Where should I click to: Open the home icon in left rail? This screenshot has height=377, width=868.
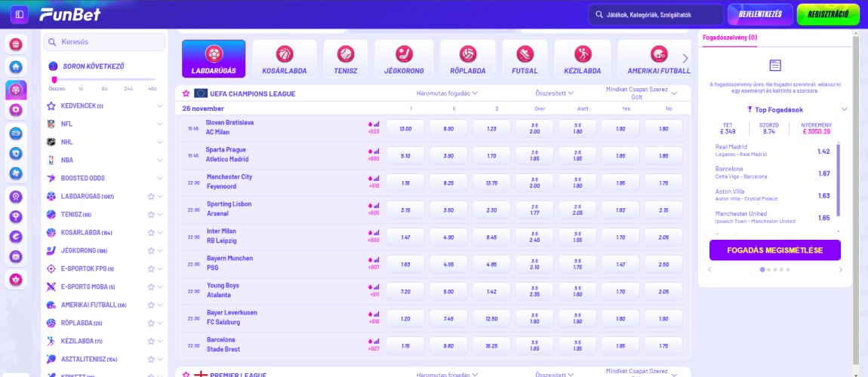coord(16,67)
